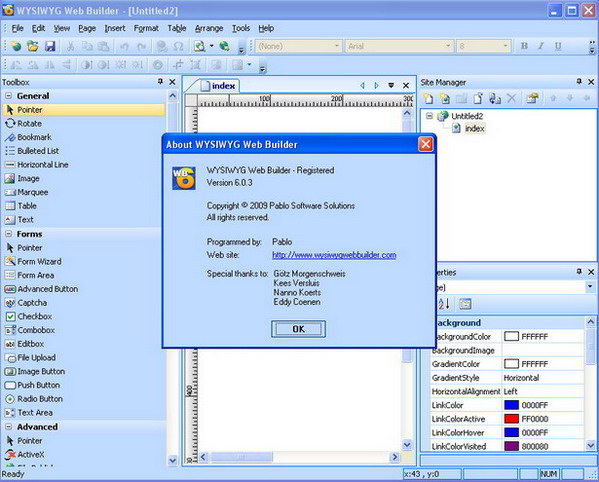
Task: Pin the Toolbox panel
Action: [160, 82]
